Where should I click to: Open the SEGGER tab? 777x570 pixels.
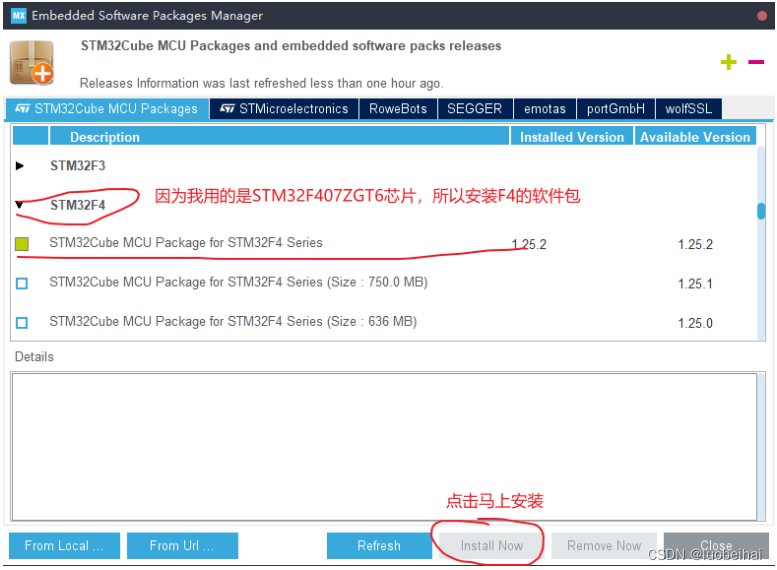point(475,109)
